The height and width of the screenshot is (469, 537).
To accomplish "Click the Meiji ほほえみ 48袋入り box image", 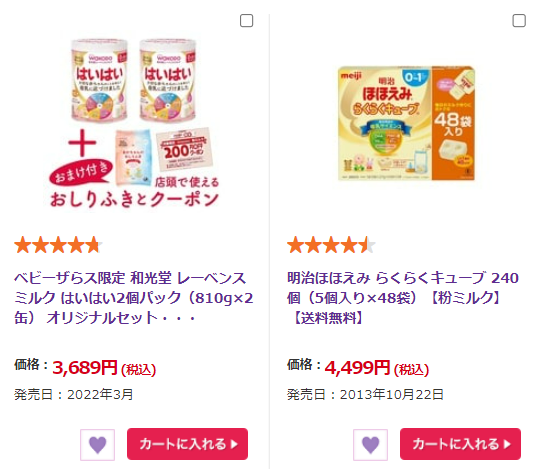I will point(407,123).
